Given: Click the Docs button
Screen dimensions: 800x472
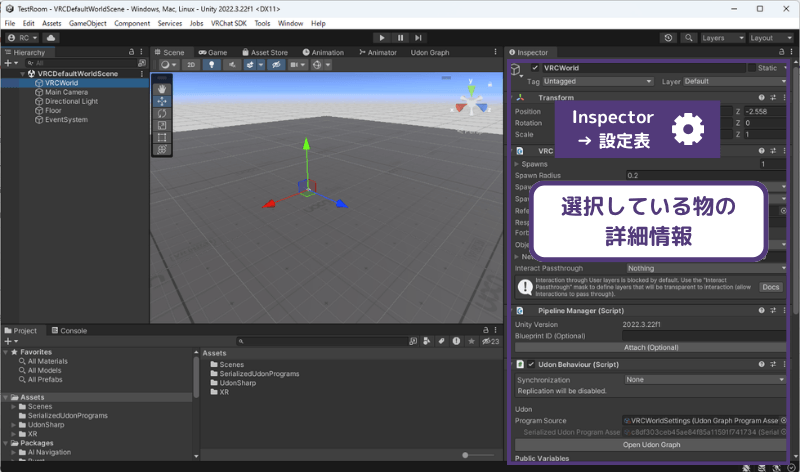Looking at the screenshot, I should [x=770, y=287].
